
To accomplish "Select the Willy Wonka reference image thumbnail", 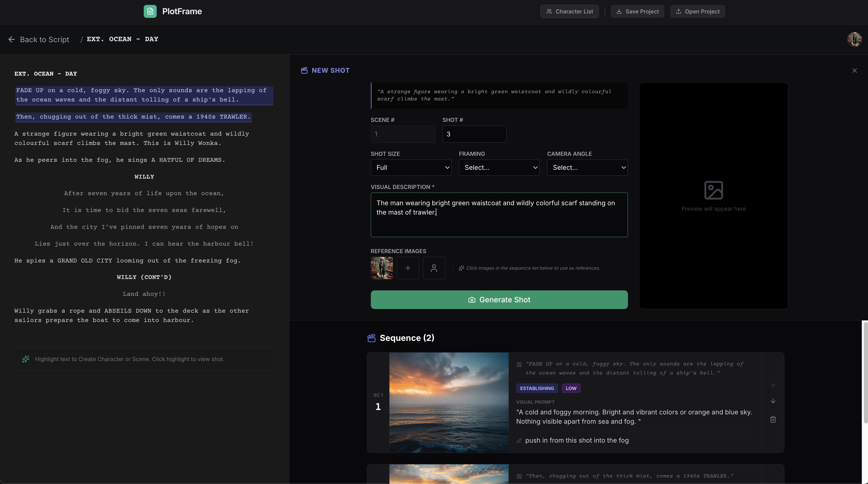I will [x=382, y=268].
